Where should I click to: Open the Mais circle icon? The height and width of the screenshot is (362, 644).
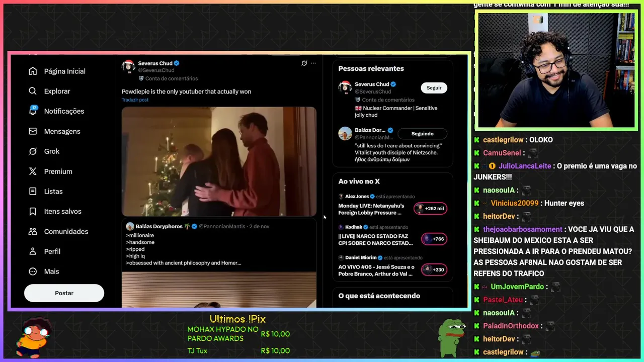[x=33, y=271]
